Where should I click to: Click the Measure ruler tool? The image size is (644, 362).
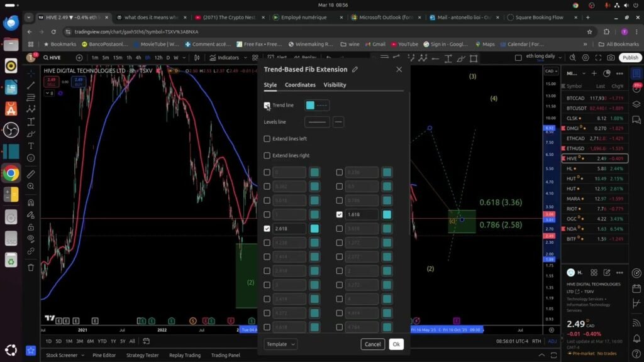(x=31, y=174)
